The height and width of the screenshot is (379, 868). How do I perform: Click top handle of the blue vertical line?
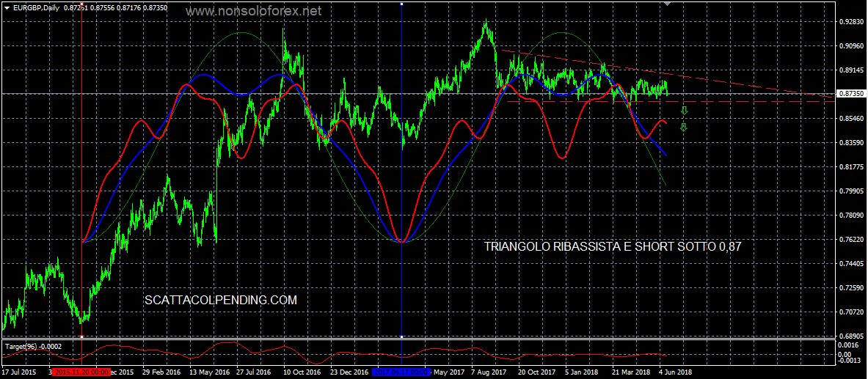click(x=401, y=4)
